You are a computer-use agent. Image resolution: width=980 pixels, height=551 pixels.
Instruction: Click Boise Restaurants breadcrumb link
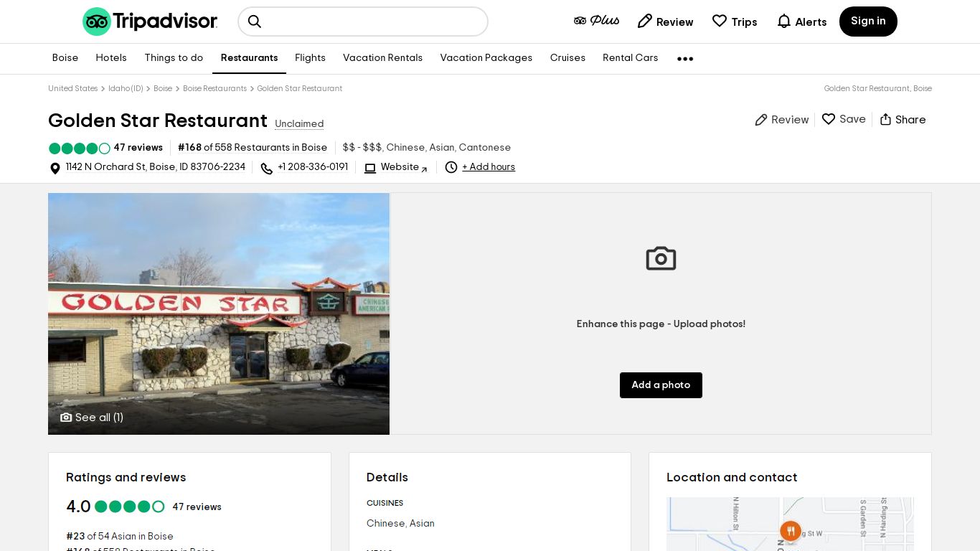click(215, 89)
